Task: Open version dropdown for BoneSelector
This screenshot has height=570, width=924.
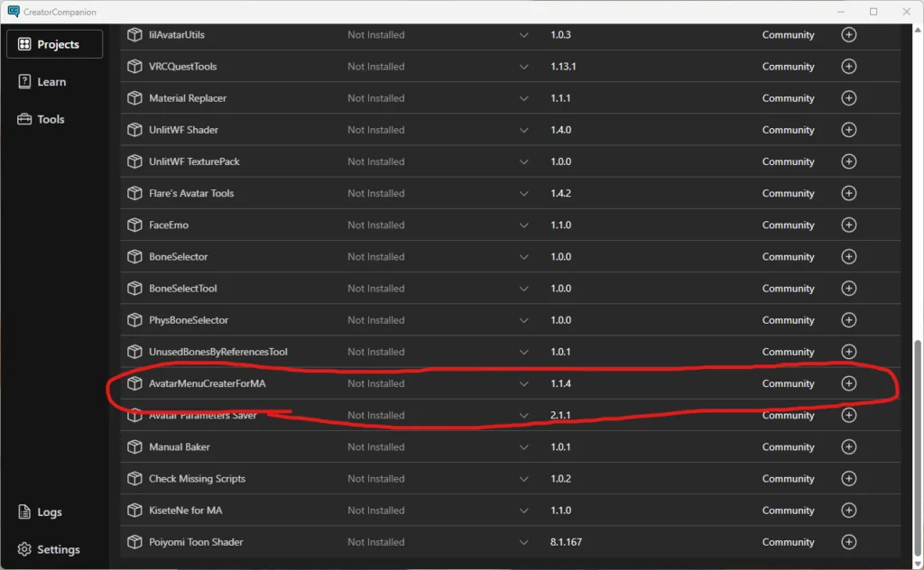Action: pyautogui.click(x=523, y=257)
